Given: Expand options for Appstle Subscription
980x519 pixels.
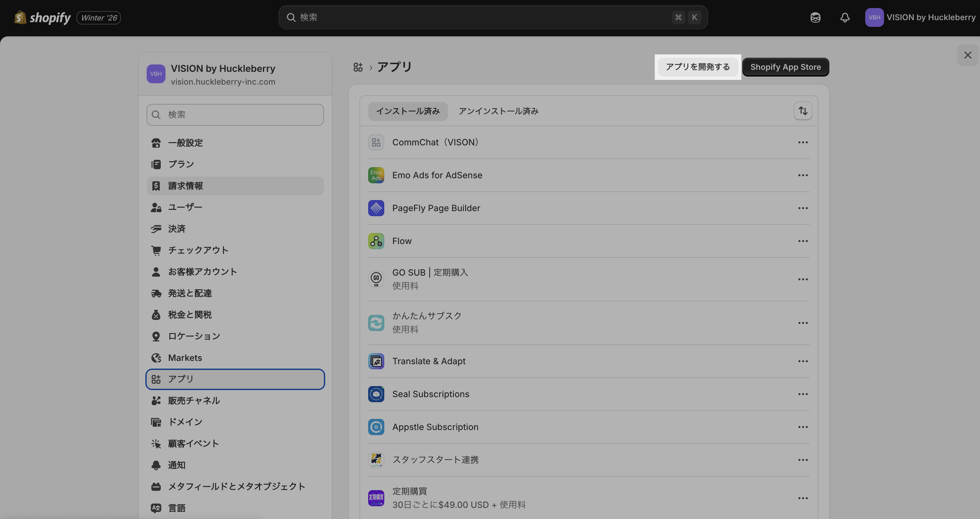Looking at the screenshot, I should pyautogui.click(x=803, y=427).
